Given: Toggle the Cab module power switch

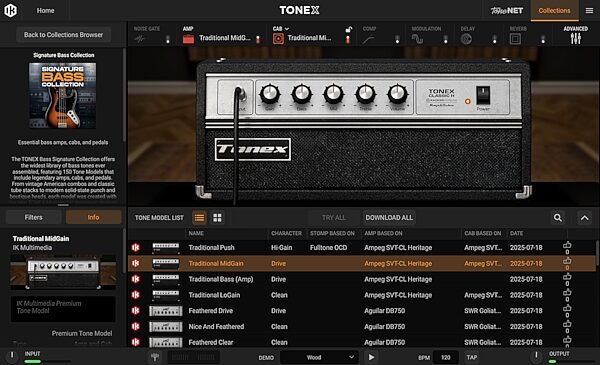Looking at the screenshot, I should coord(348,39).
